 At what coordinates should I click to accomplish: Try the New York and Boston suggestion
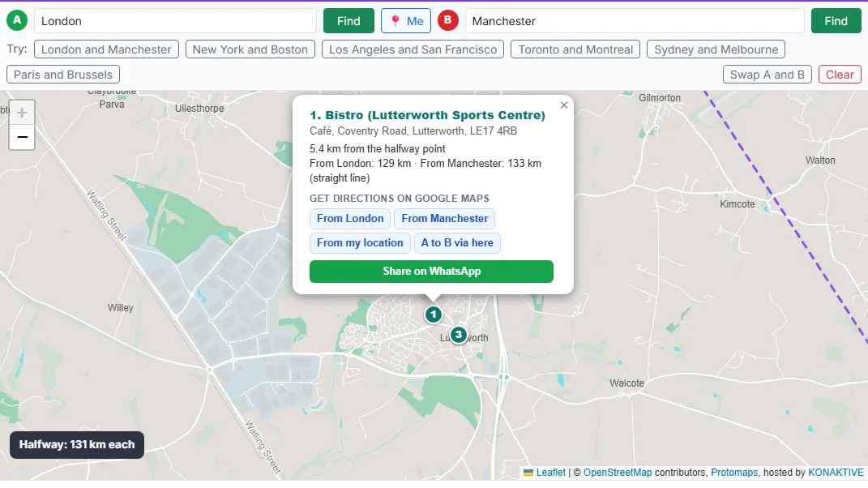point(250,49)
